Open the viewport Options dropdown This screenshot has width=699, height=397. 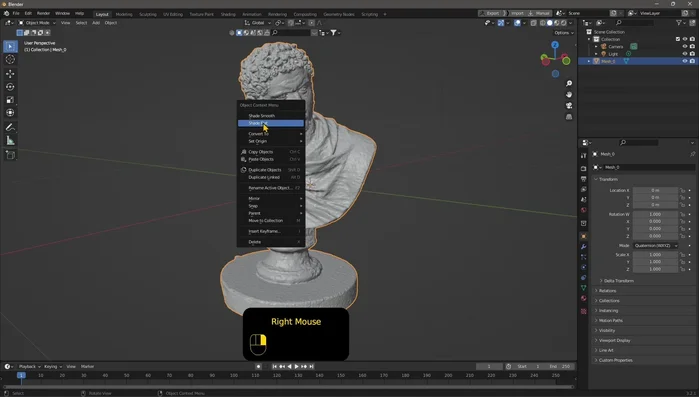(x=563, y=33)
